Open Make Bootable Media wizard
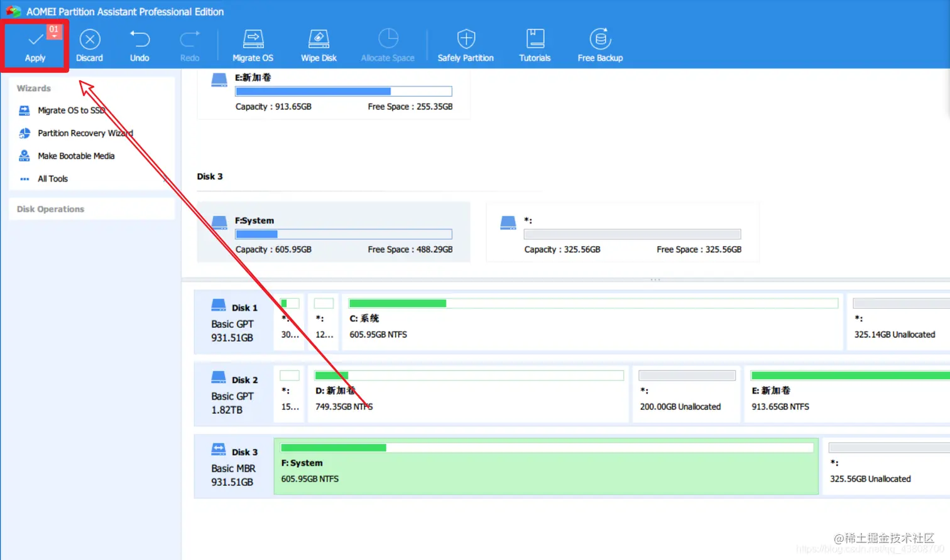 tap(76, 156)
